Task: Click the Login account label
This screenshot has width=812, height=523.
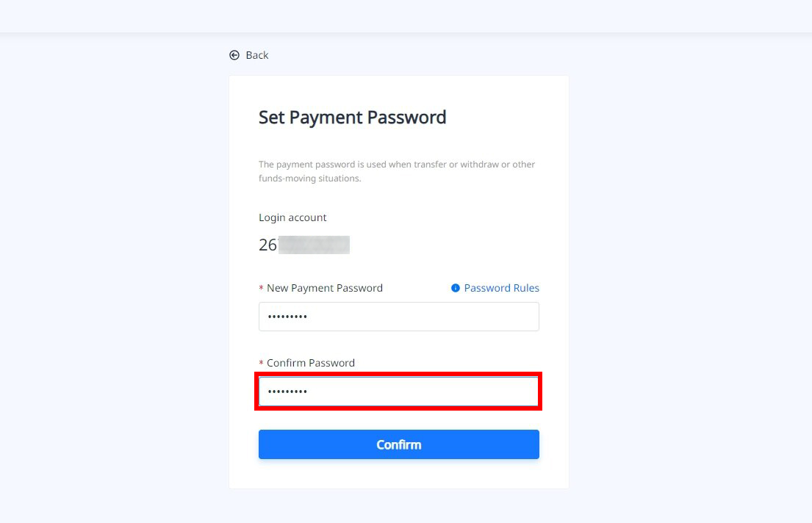Action: pos(292,217)
